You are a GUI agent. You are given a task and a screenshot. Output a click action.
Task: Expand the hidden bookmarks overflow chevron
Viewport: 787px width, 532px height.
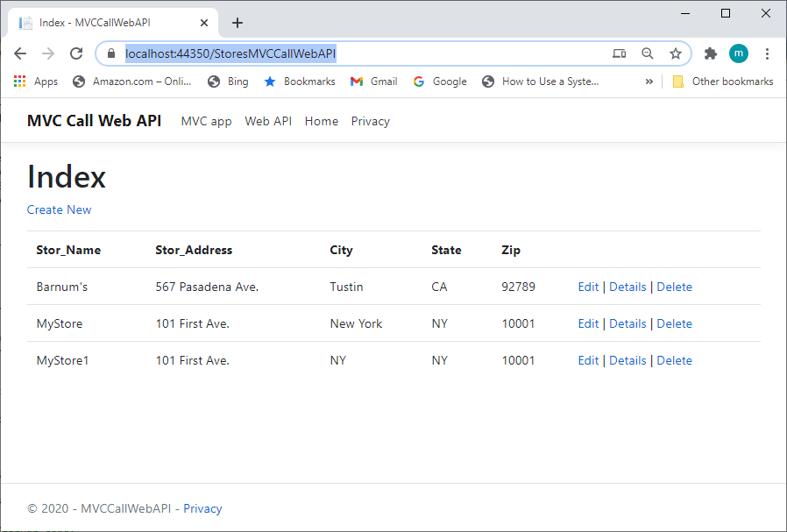(649, 81)
